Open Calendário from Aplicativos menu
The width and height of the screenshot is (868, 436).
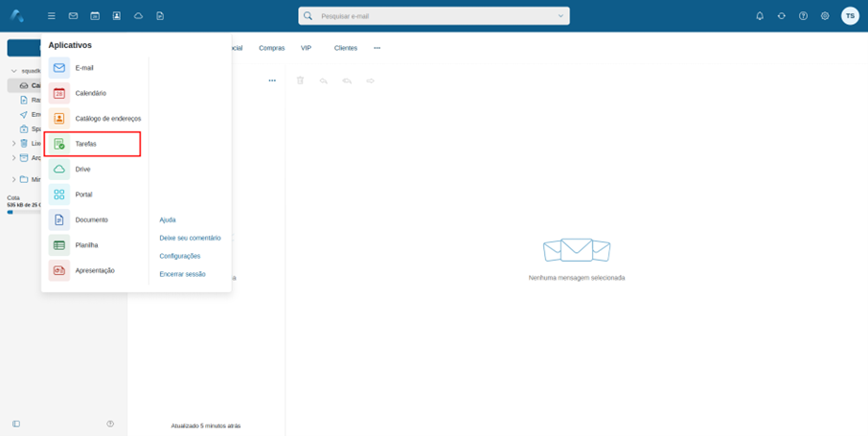[x=94, y=93]
